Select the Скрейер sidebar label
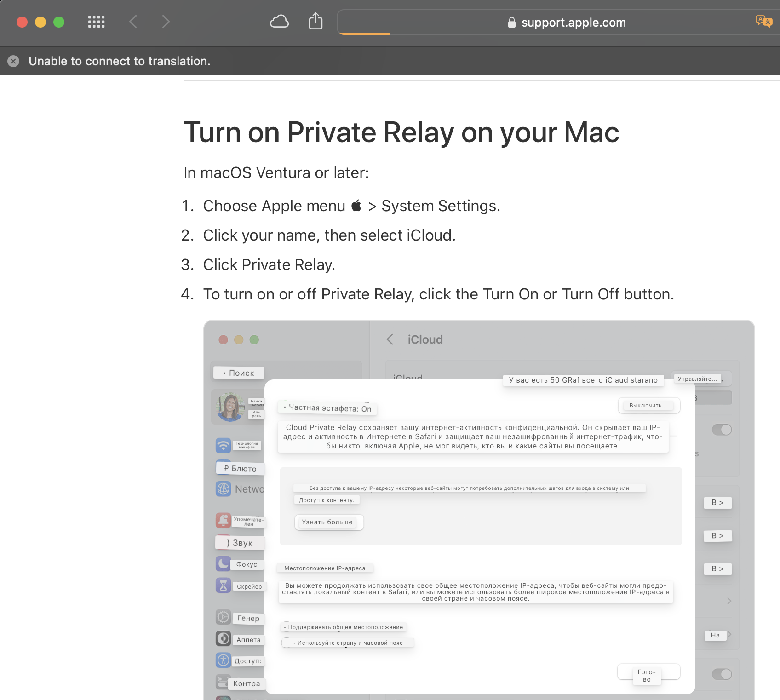 pos(249,587)
